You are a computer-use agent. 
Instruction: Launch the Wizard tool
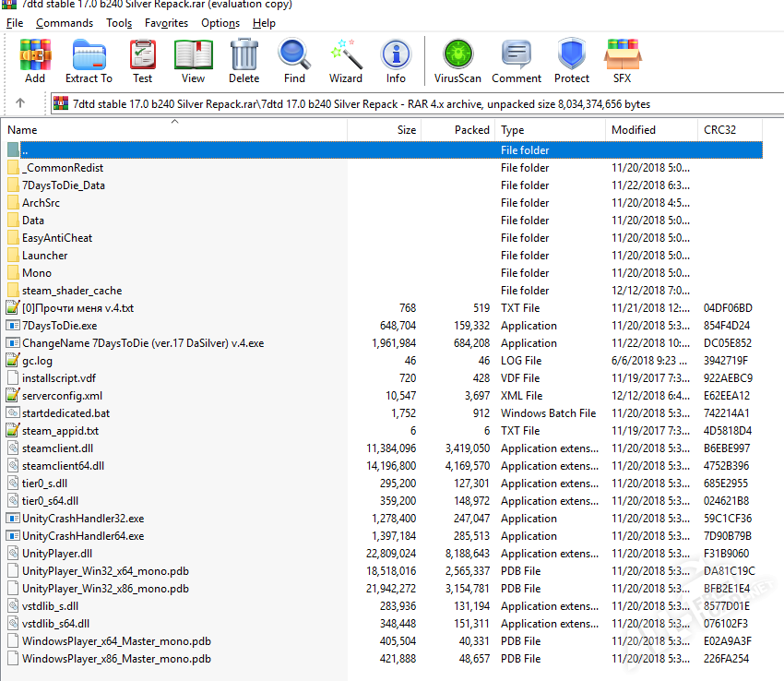point(346,61)
